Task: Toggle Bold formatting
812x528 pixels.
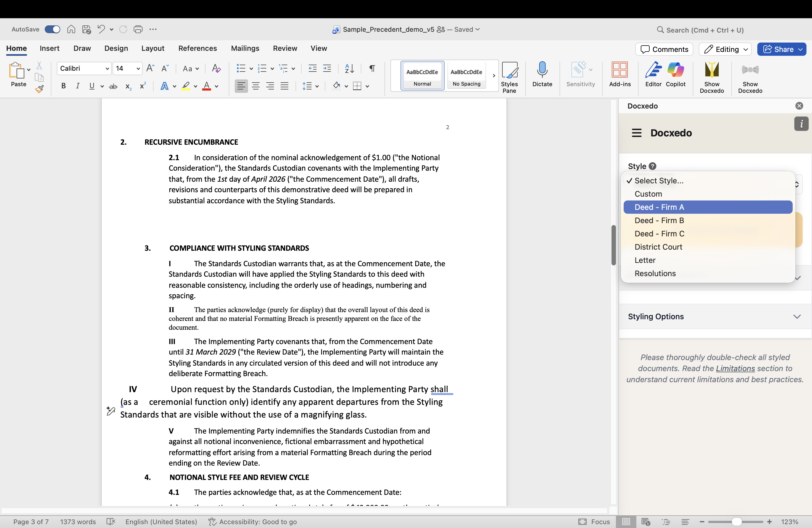Action: click(x=64, y=86)
